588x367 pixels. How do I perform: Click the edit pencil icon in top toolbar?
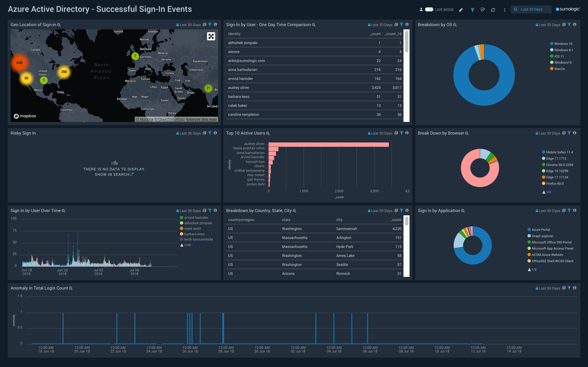point(461,10)
